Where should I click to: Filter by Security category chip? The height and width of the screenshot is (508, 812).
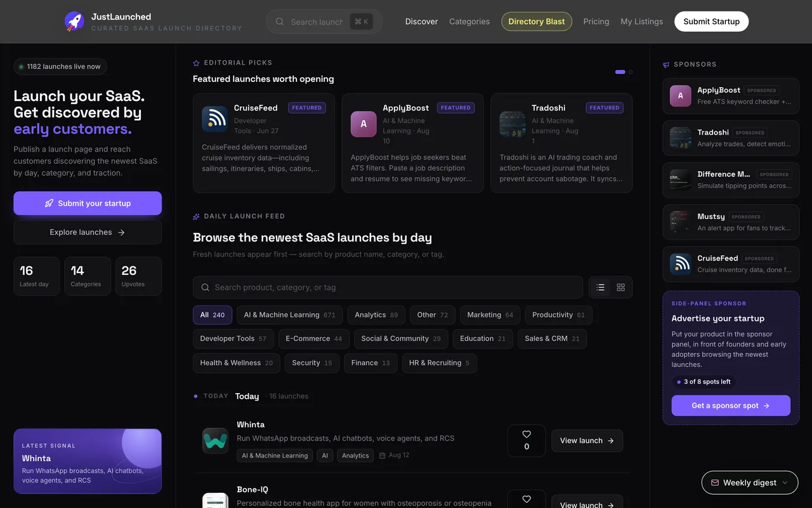pos(312,363)
